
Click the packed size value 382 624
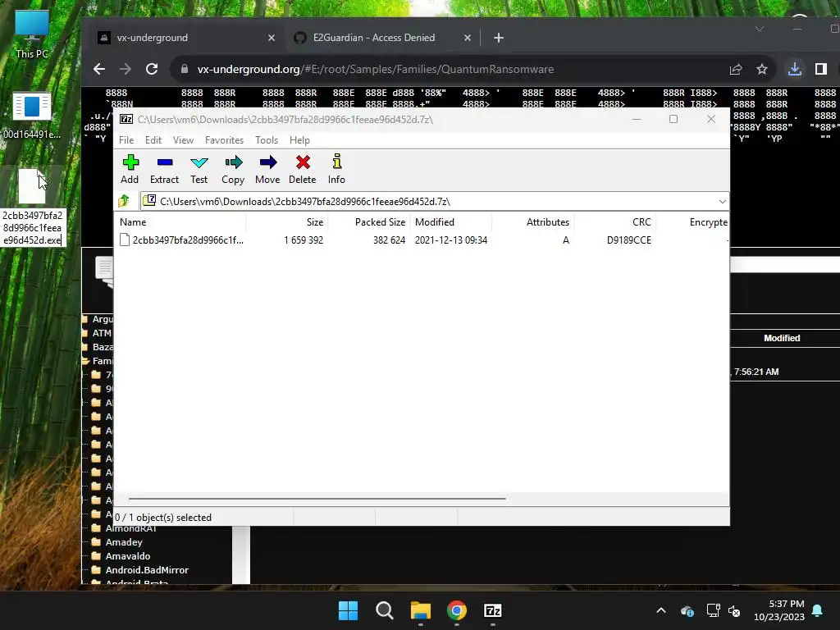[x=390, y=240]
